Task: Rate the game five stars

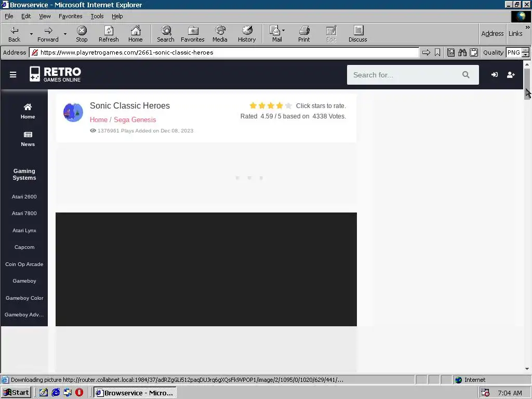Action: 288,105
